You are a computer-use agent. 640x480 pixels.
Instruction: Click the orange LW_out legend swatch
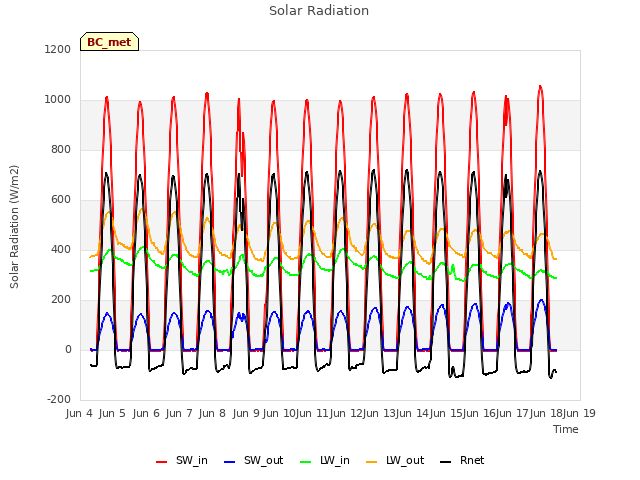point(372,462)
